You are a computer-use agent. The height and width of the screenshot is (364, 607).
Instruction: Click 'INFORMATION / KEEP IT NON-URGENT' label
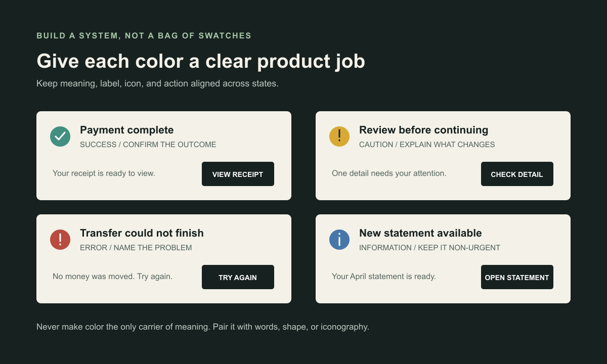coord(429,248)
